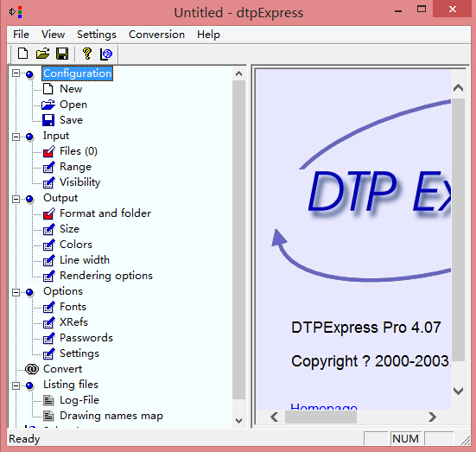Click the DTPExpress Pro 4.07 version text
The image size is (476, 452).
pos(365,328)
